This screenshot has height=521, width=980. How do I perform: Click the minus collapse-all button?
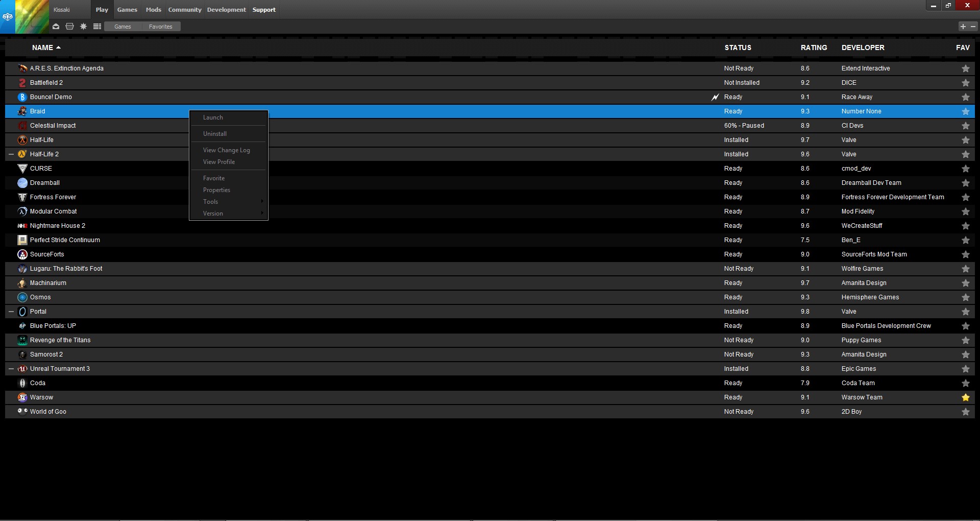(x=973, y=27)
